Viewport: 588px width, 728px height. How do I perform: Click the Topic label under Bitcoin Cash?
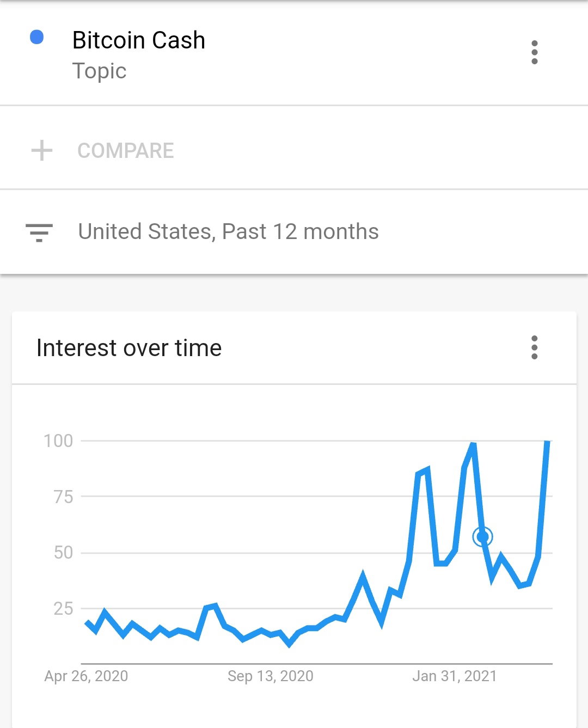click(x=99, y=71)
